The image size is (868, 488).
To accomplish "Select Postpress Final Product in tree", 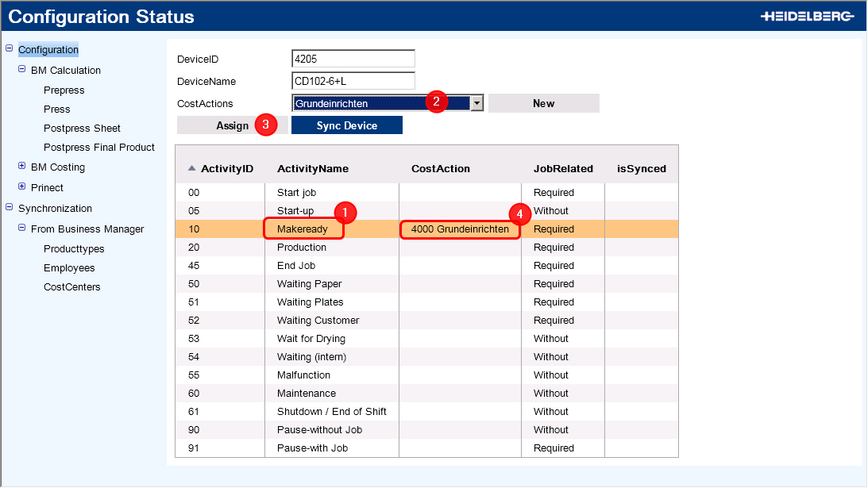I will (99, 148).
